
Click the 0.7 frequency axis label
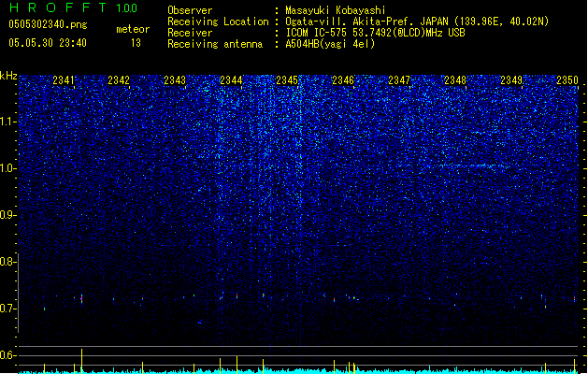[7, 309]
